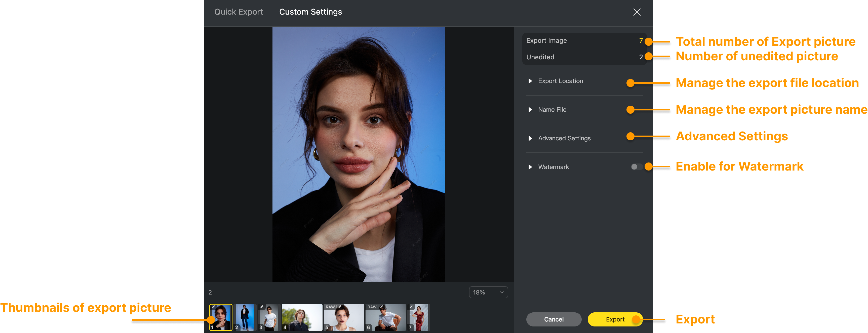868x333 pixels.
Task: Select thumbnail 2 of standing woman
Action: [245, 317]
